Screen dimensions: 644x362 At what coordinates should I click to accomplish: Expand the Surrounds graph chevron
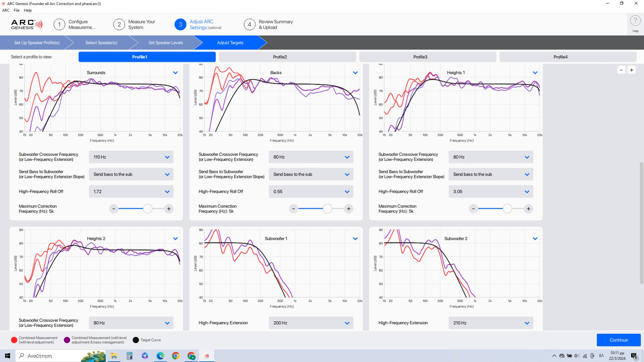point(175,73)
